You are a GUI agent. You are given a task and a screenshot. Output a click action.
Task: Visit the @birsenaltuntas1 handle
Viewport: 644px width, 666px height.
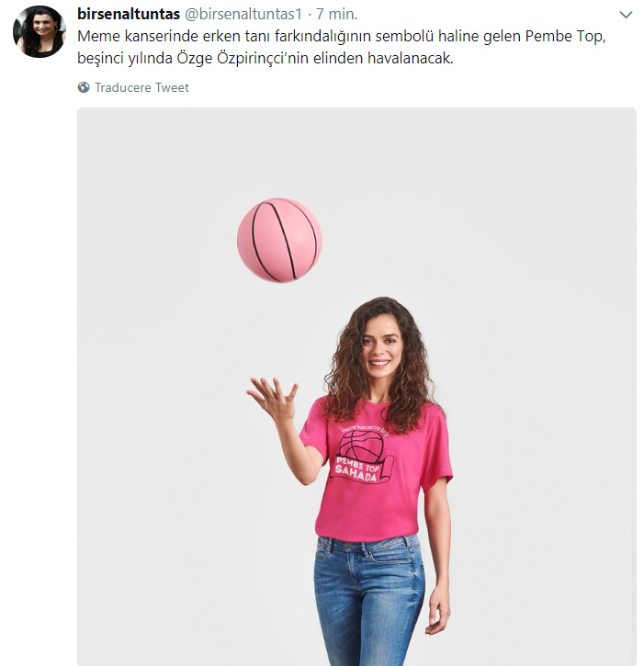[243, 14]
